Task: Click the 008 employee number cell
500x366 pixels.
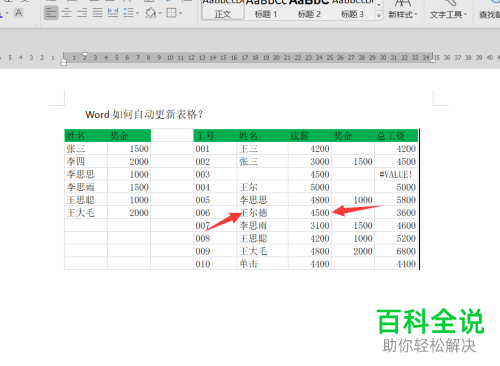Action: click(x=215, y=238)
